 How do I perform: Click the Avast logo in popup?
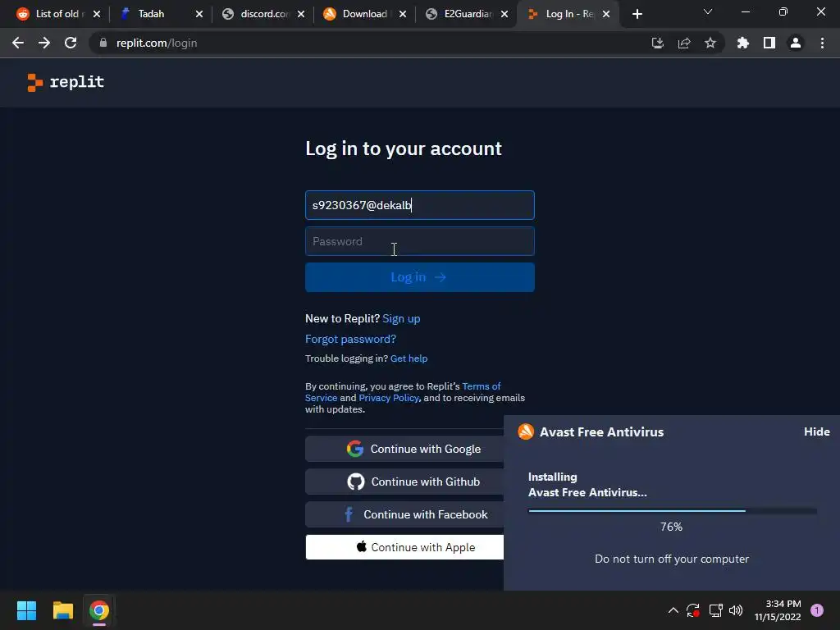tap(526, 431)
